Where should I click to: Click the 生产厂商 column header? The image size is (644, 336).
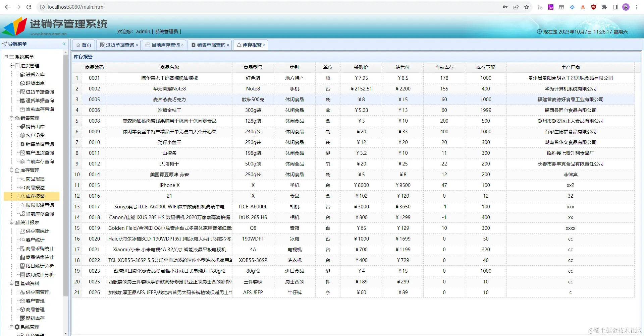click(x=571, y=67)
